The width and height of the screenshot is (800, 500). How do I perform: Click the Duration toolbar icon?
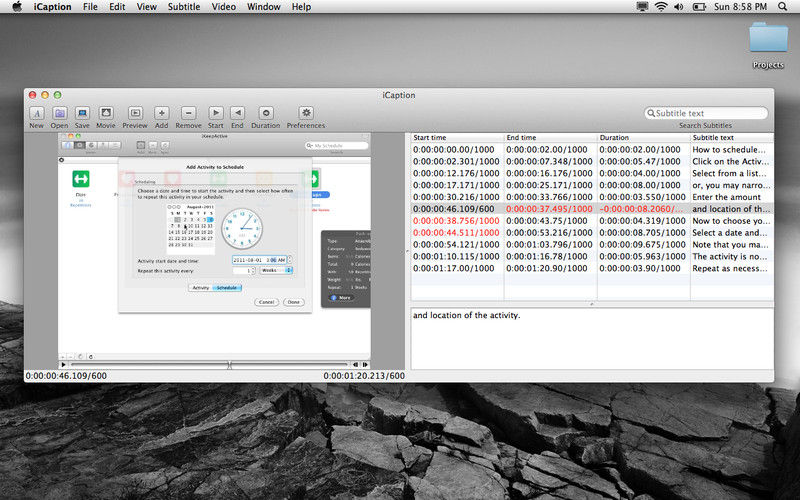[266, 113]
